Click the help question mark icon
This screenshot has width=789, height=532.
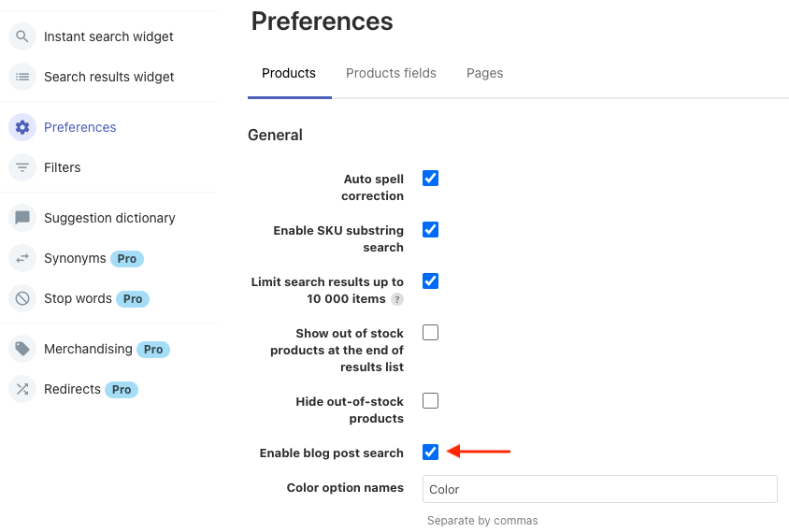point(397,299)
